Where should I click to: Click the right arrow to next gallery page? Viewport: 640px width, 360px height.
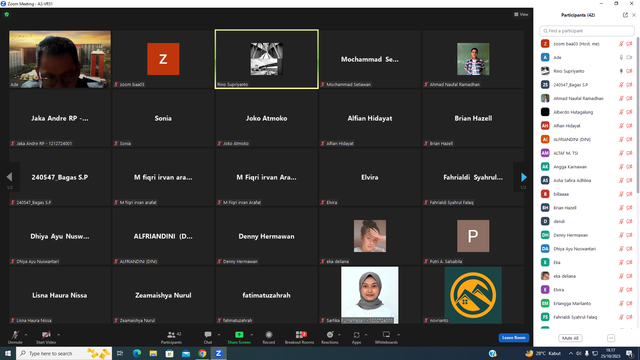524,177
